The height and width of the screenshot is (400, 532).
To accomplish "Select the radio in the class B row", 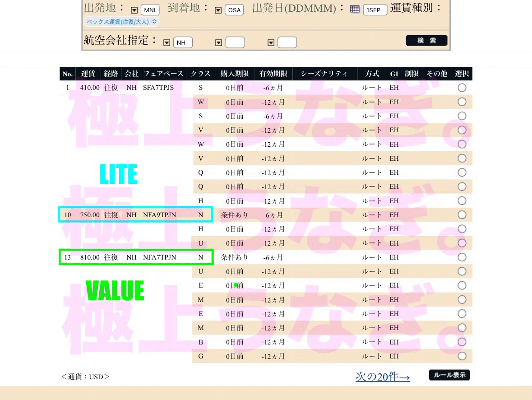I will (x=462, y=342).
